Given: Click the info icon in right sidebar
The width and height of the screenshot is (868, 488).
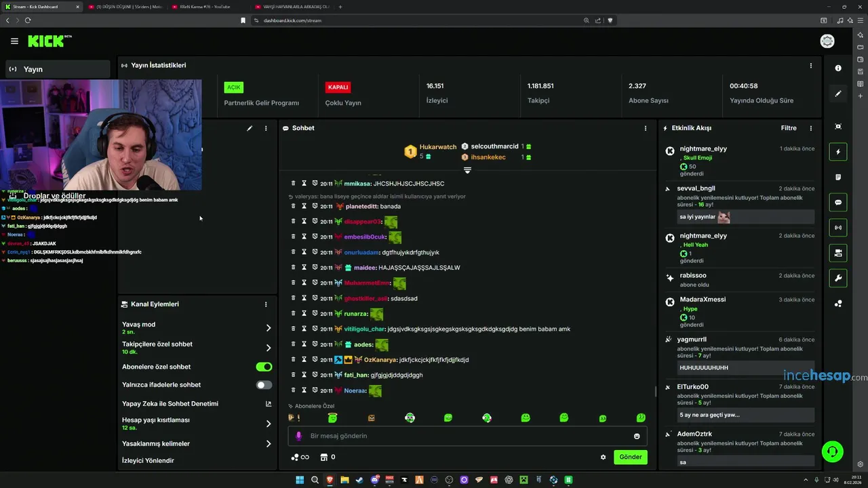Looking at the screenshot, I should coord(838,68).
